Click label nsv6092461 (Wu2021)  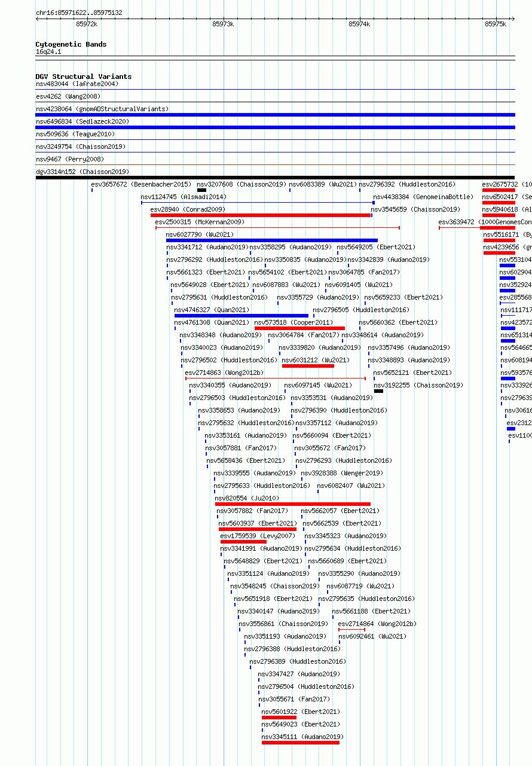373,636
